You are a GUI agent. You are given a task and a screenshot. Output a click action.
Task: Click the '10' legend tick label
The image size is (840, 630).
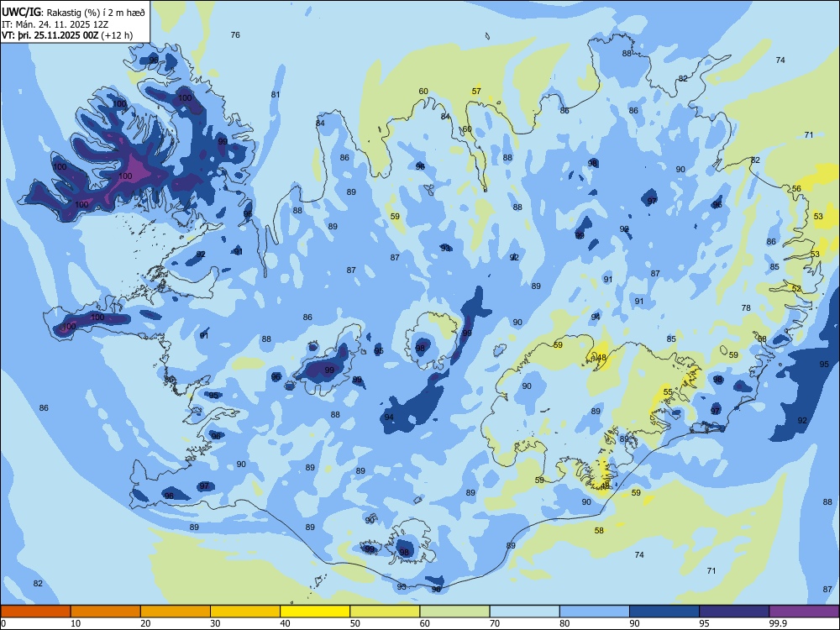(76, 623)
